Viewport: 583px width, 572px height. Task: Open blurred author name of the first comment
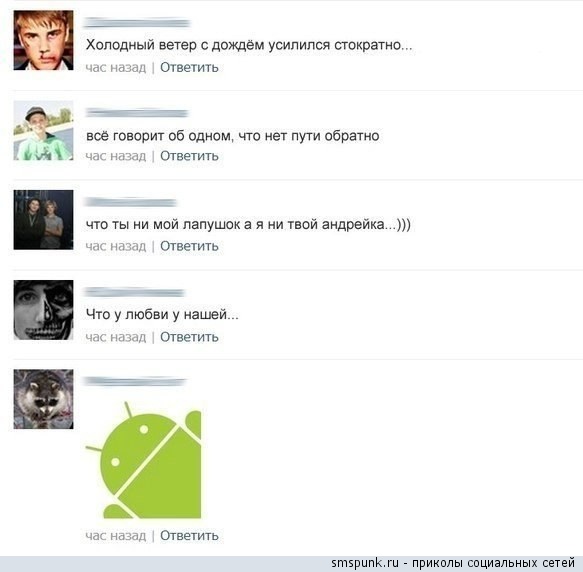tap(137, 23)
